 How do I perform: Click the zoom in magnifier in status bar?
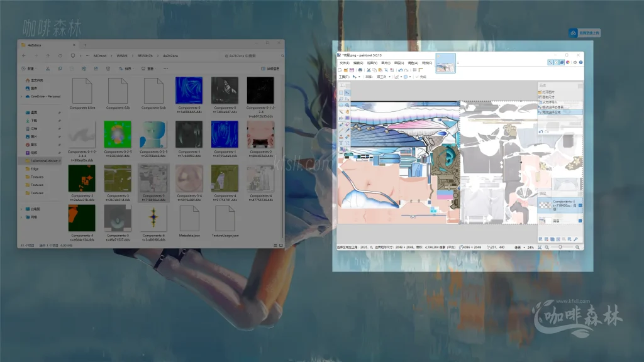pyautogui.click(x=577, y=247)
